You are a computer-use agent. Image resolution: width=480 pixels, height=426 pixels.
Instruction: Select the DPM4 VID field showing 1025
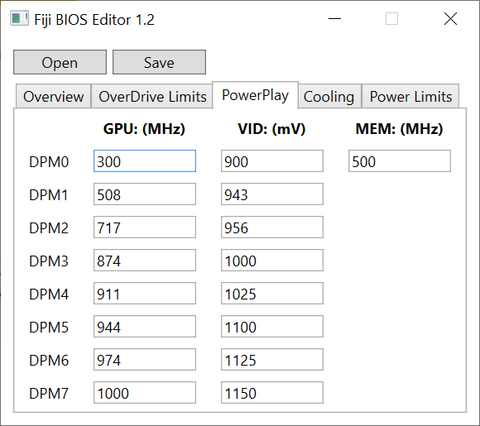272,293
